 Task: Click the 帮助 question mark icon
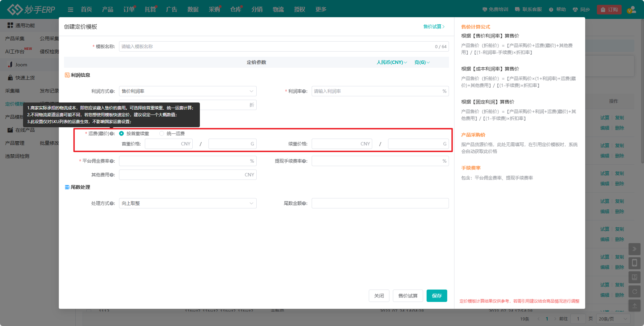point(551,10)
